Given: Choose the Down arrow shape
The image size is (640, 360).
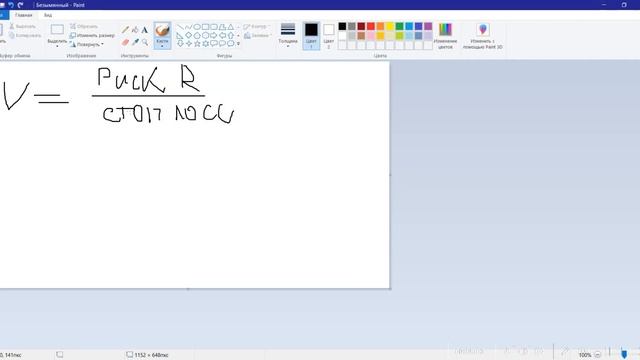Looking at the screenshot, I should (x=180, y=44).
